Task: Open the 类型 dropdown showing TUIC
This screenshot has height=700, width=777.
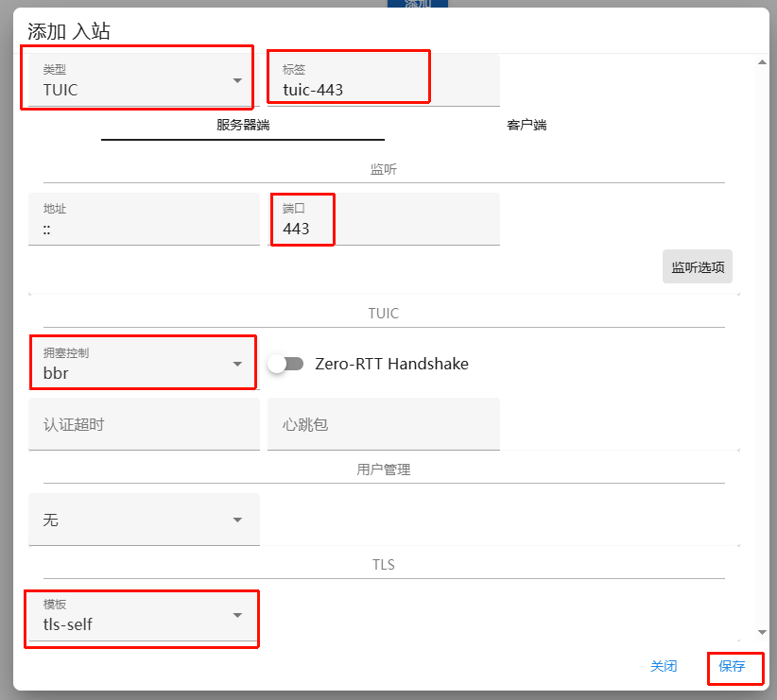Action: click(137, 80)
